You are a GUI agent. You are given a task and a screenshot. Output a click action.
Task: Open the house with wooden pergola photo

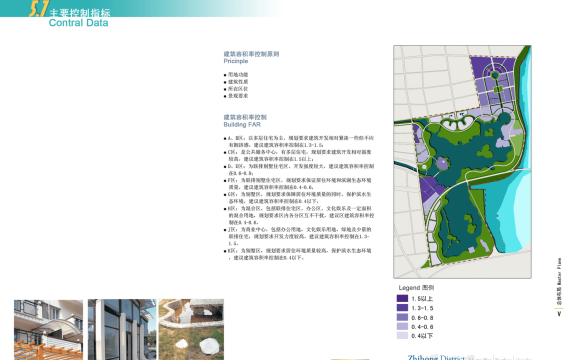48,329
